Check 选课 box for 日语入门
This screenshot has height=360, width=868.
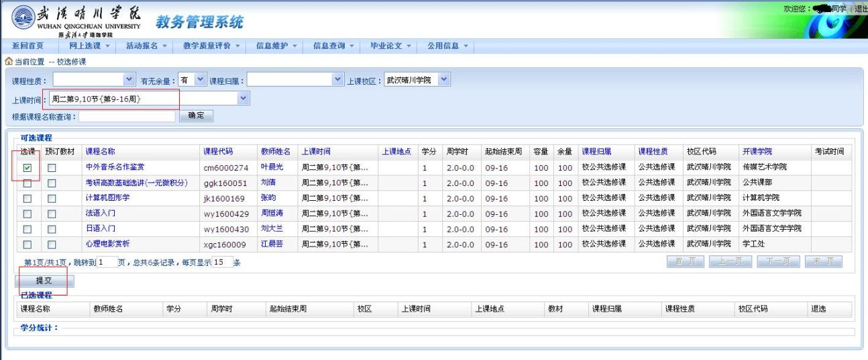tap(28, 229)
